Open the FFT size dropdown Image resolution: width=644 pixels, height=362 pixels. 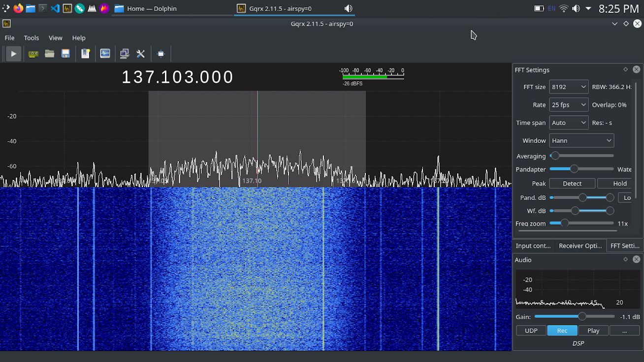tap(569, 87)
